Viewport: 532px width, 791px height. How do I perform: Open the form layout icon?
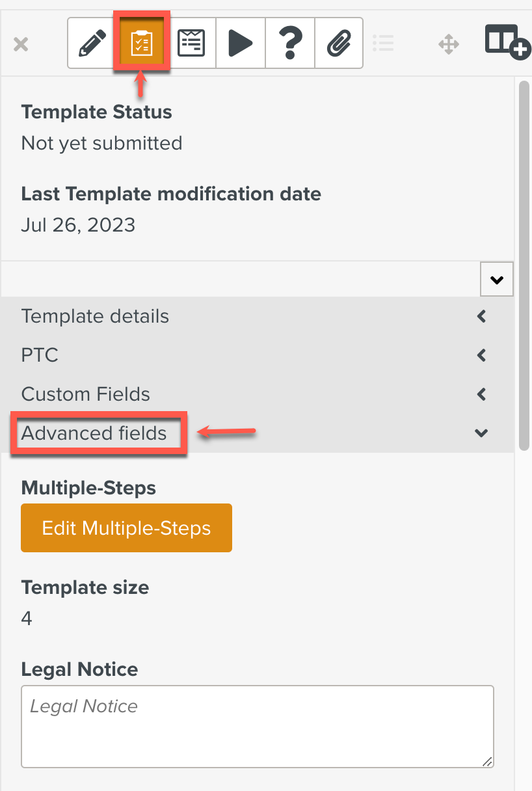tap(191, 44)
